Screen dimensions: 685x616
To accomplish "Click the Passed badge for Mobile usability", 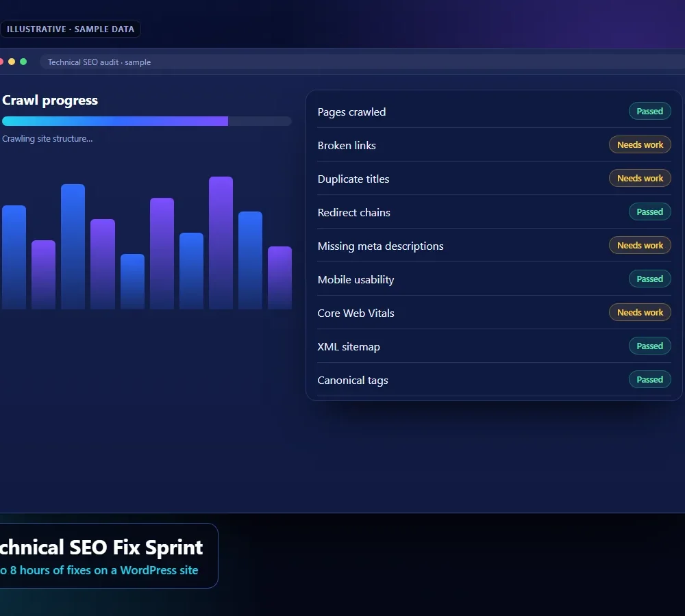I will pyautogui.click(x=649, y=279).
